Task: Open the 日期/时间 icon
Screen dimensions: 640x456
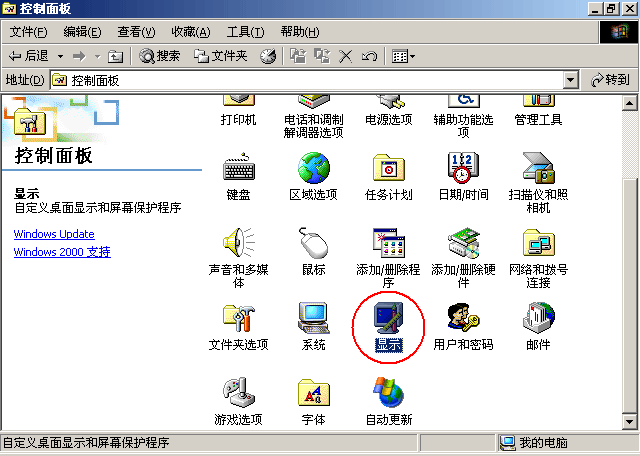Action: click(463, 167)
